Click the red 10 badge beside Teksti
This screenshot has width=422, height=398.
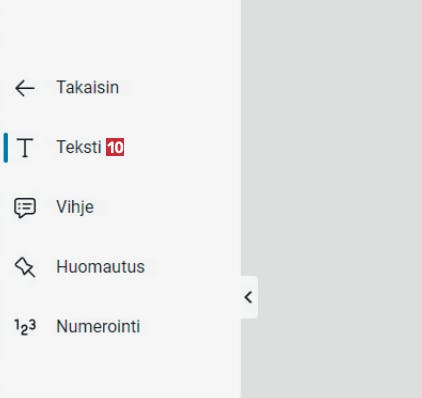coord(115,147)
